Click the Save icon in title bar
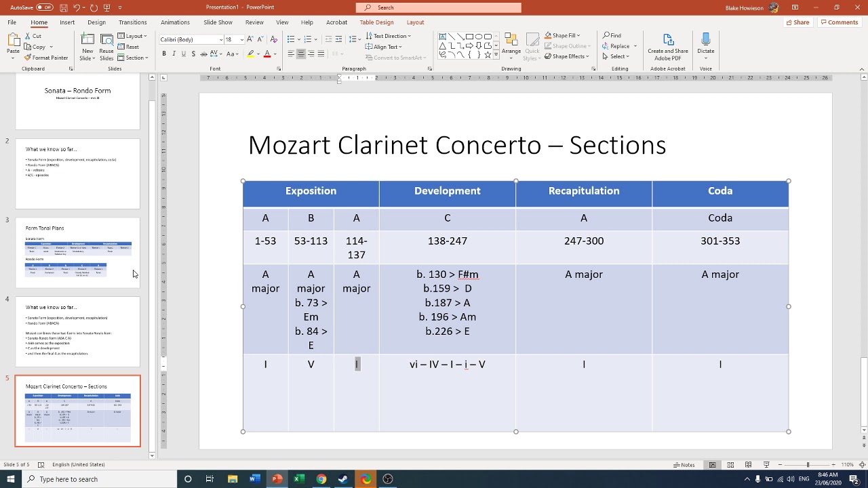This screenshot has width=868, height=488. [x=63, y=7]
